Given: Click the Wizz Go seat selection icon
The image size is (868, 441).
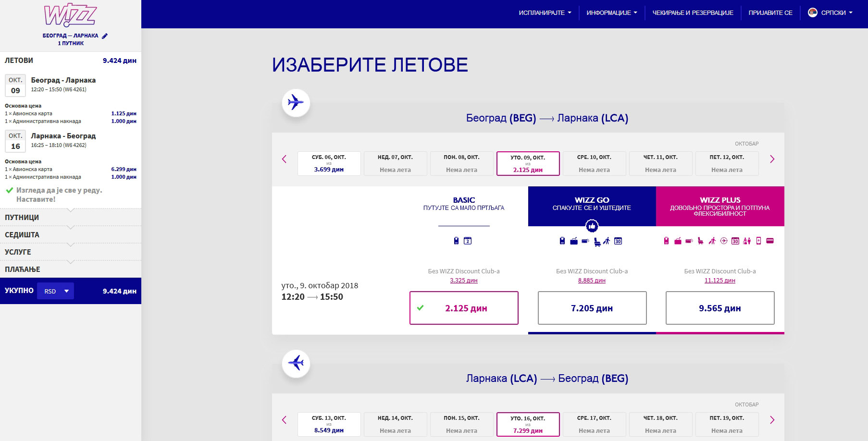Looking at the screenshot, I should click(597, 242).
